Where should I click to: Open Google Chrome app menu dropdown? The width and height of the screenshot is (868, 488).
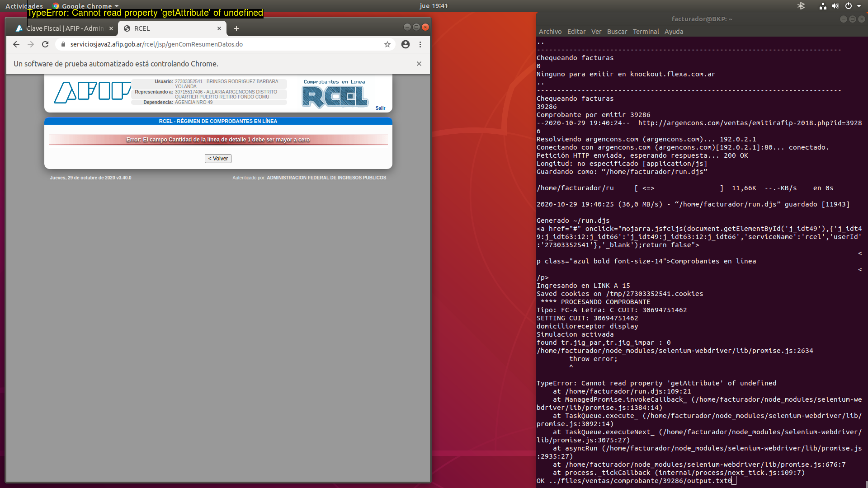click(x=85, y=6)
